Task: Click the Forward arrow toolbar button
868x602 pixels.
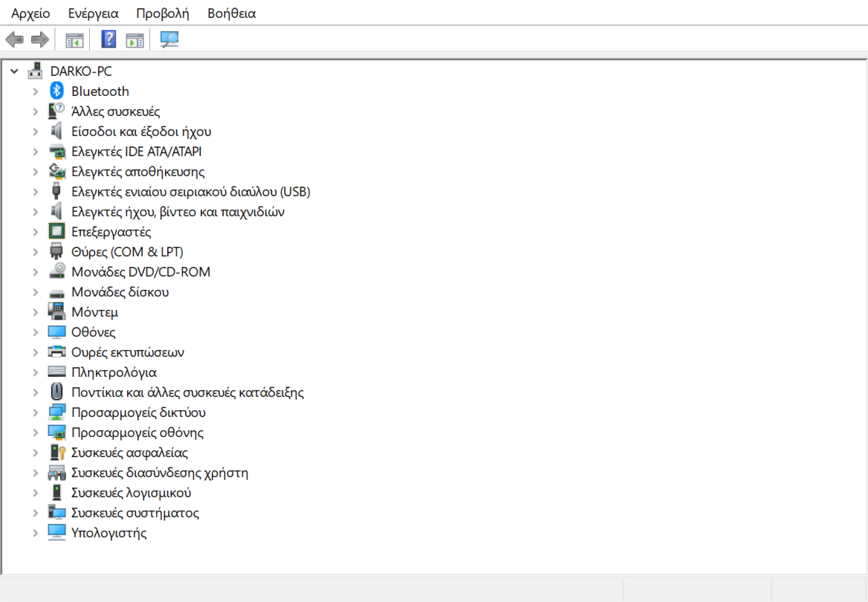Action: pos(40,39)
